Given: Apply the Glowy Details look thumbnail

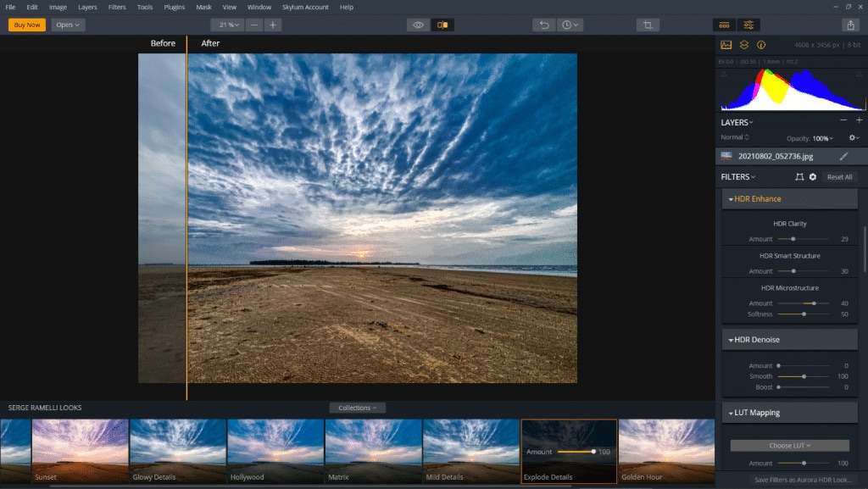Looking at the screenshot, I should 178,451.
